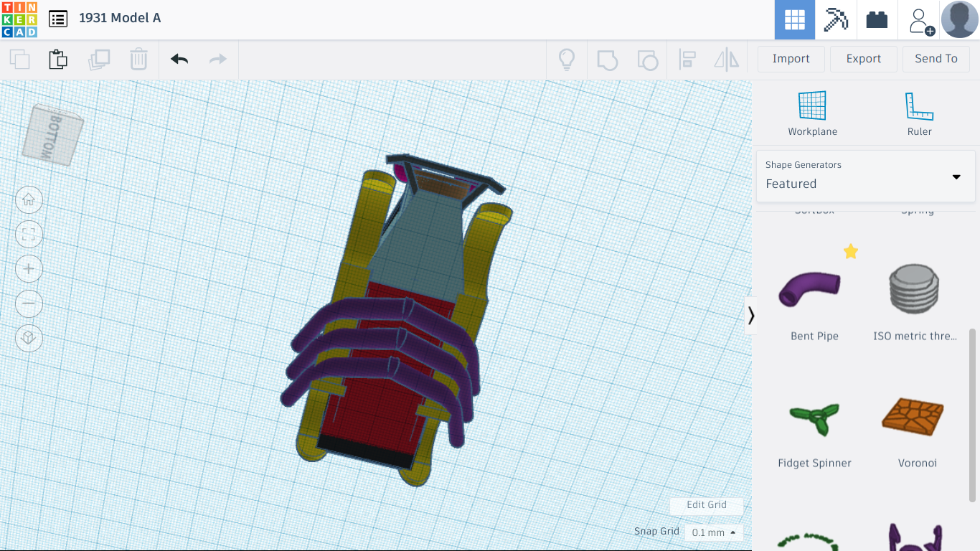980x551 pixels.
Task: Delete the selected shape with the trash icon
Action: coord(138,59)
